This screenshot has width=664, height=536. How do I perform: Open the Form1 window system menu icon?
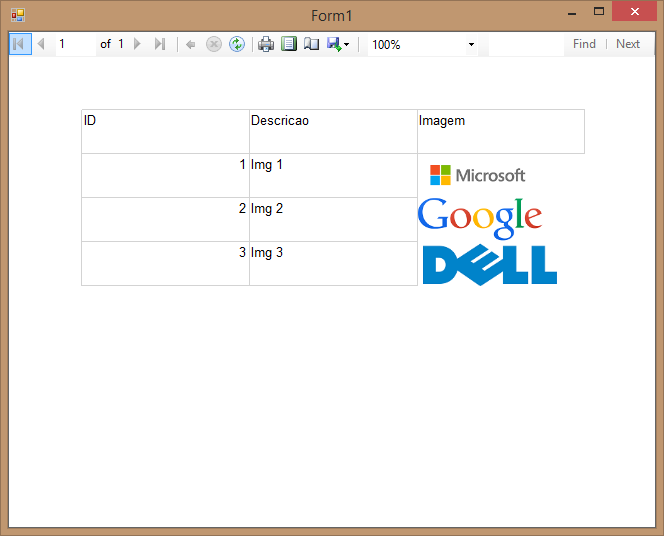pos(18,15)
